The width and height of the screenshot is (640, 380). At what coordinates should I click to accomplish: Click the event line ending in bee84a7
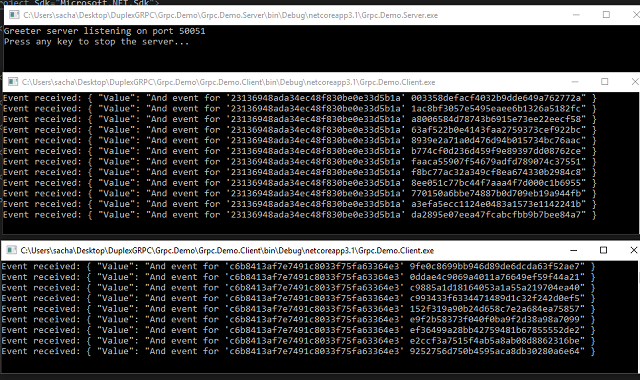(x=300, y=215)
